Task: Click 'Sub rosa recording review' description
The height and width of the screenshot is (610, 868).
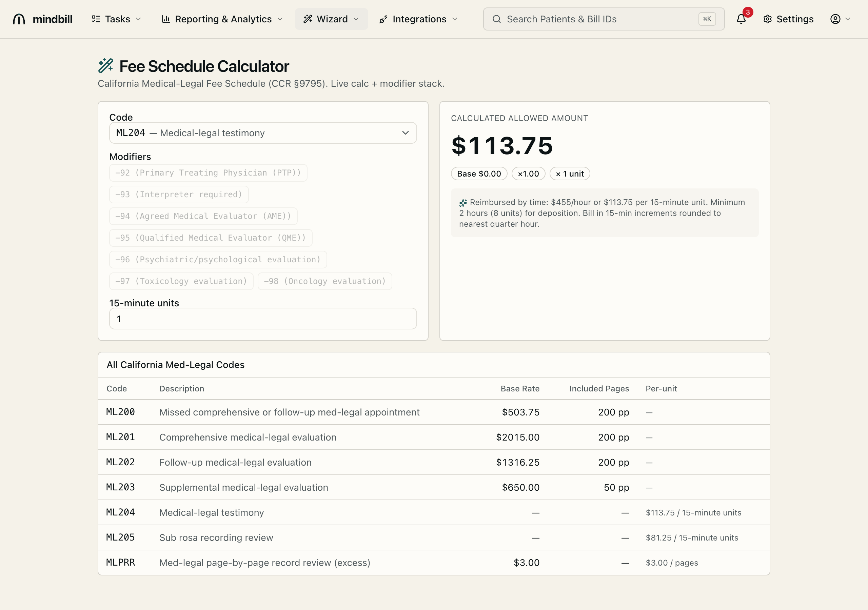Action: pos(216,537)
